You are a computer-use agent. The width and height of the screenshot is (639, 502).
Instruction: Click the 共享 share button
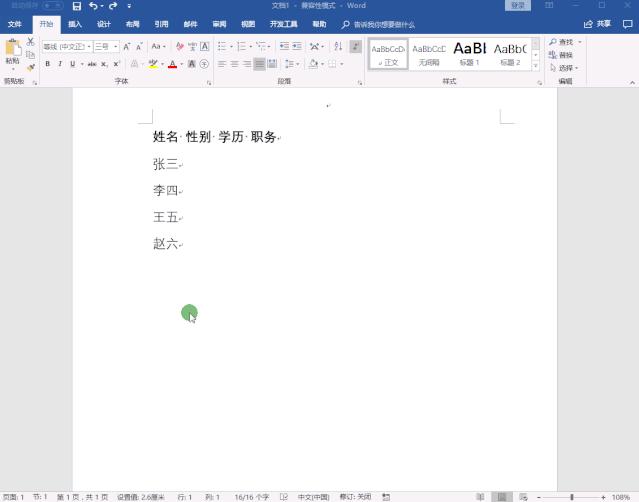[597, 24]
